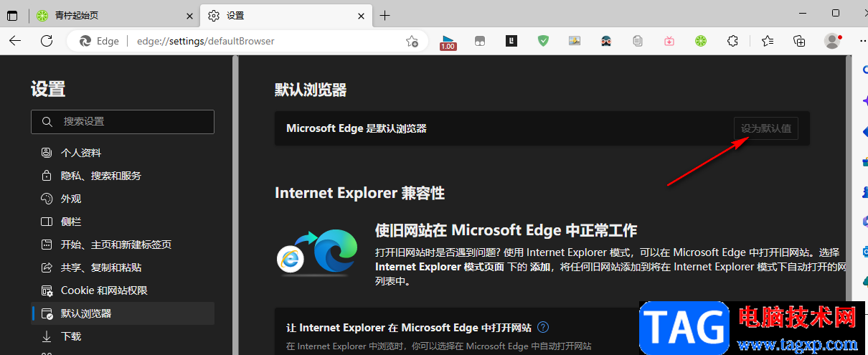Add this page to favorites
The width and height of the screenshot is (868, 355).
[412, 42]
